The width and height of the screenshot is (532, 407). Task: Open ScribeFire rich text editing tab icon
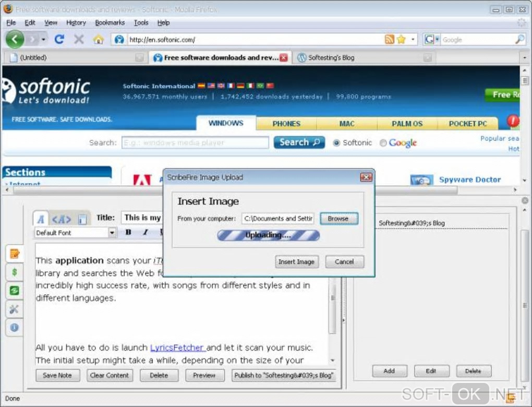click(x=41, y=219)
